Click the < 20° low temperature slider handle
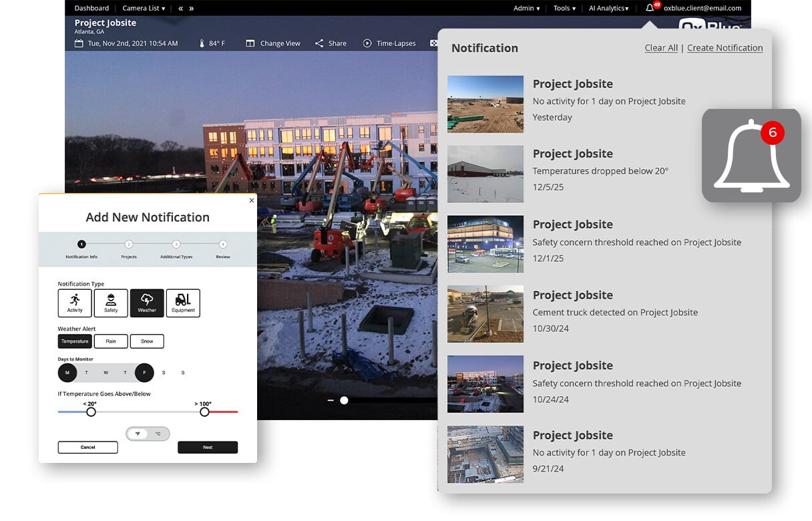This screenshot has width=812, height=521. tap(91, 412)
